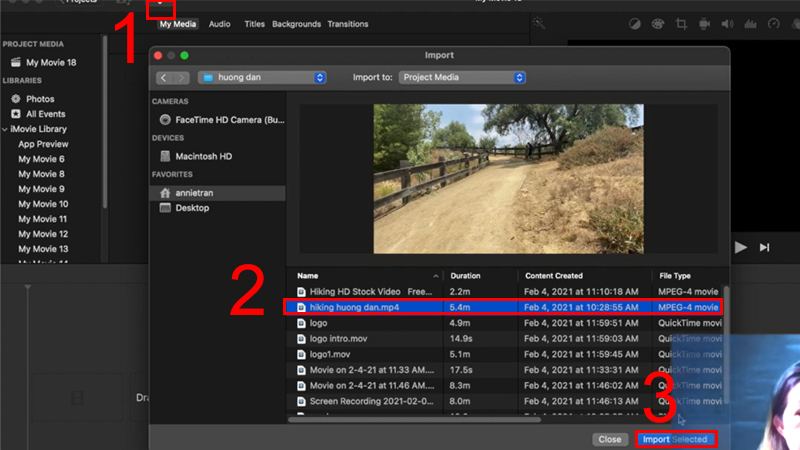Switch to Titles tab
The image size is (800, 450).
point(254,24)
